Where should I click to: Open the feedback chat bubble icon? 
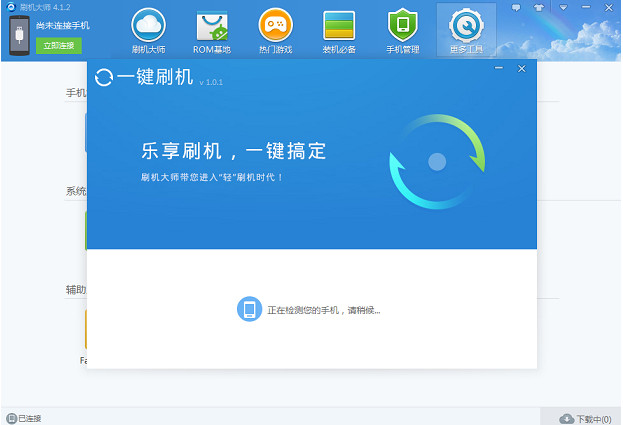click(x=516, y=8)
